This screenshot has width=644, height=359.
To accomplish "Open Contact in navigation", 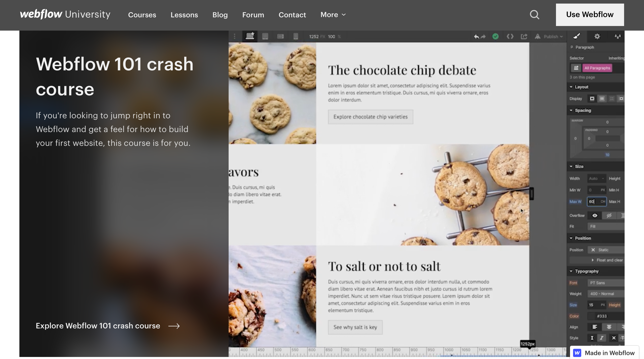I will point(292,15).
